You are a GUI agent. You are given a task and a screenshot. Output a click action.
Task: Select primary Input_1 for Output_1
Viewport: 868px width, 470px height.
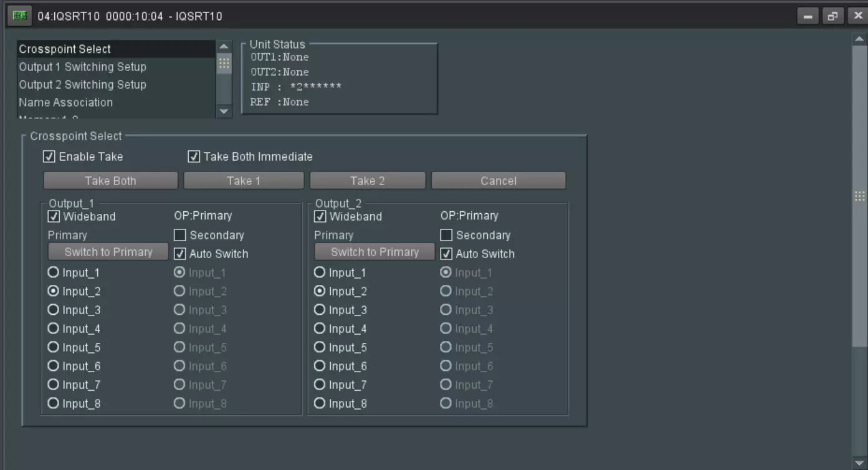[54, 272]
